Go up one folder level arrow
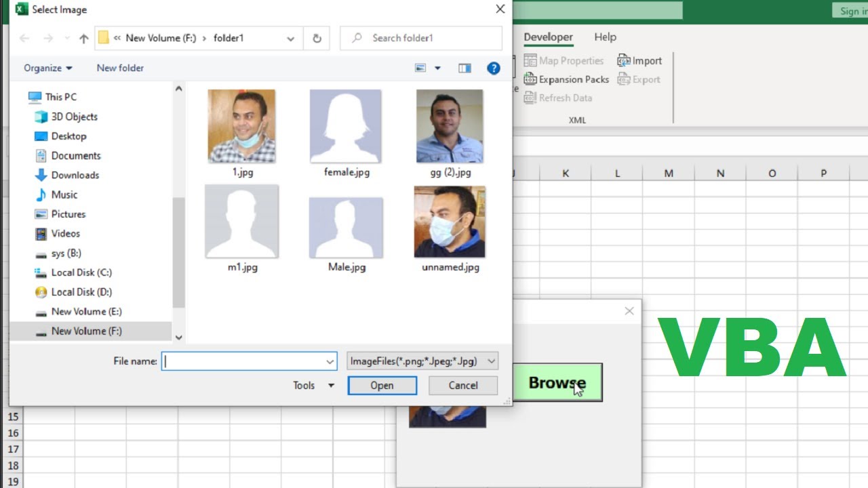Screen dimensions: 868x488 (83, 39)
